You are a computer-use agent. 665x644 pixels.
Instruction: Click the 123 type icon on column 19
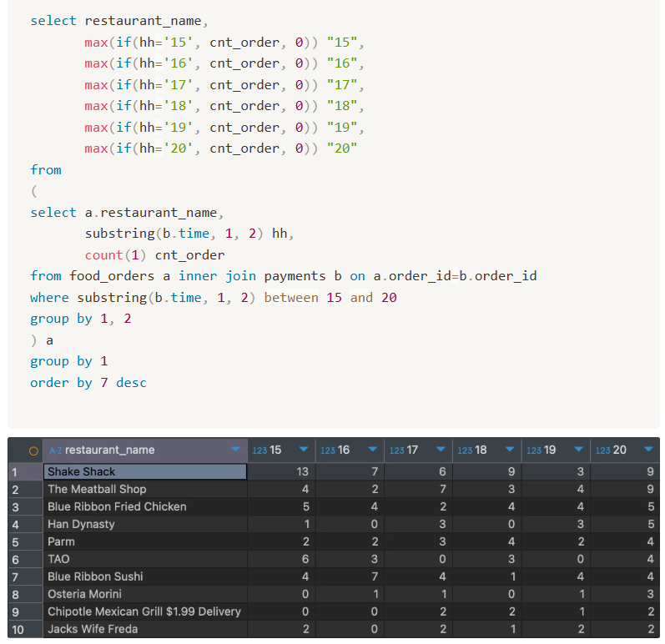pos(534,450)
